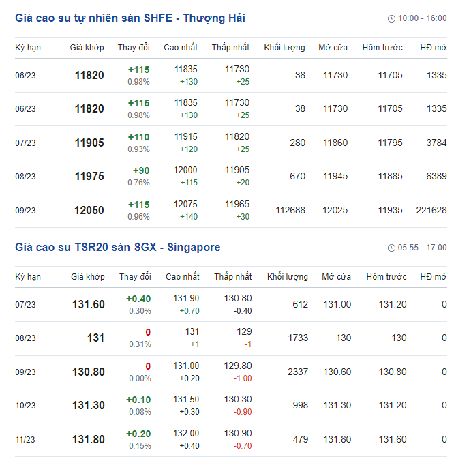Click SGX 09/23 volume 2337
The width and height of the screenshot is (471, 476).
[x=298, y=372]
